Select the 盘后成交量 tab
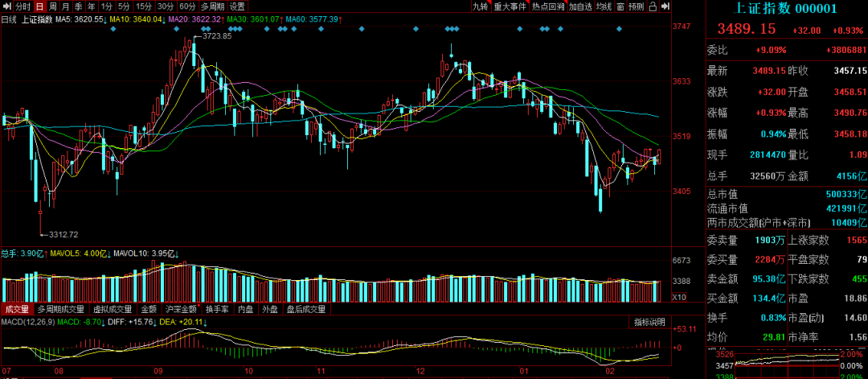The image size is (868, 379). point(306,309)
